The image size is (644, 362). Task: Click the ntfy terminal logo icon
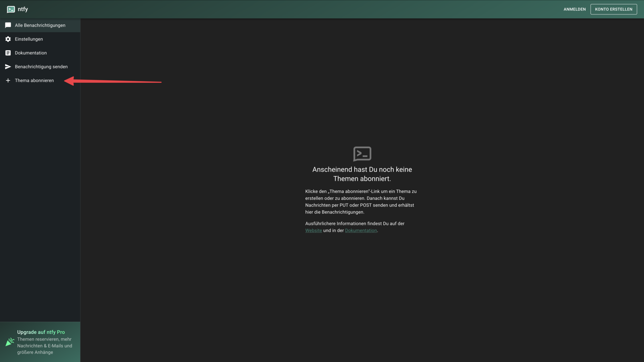click(10, 9)
